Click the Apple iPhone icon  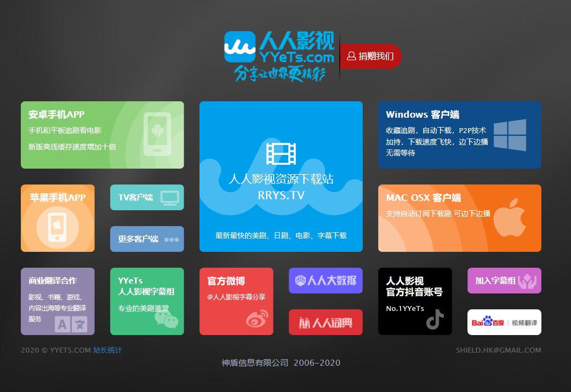click(57, 227)
